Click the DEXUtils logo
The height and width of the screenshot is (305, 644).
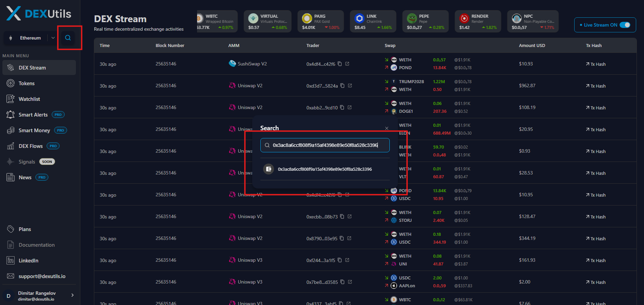[x=39, y=14]
